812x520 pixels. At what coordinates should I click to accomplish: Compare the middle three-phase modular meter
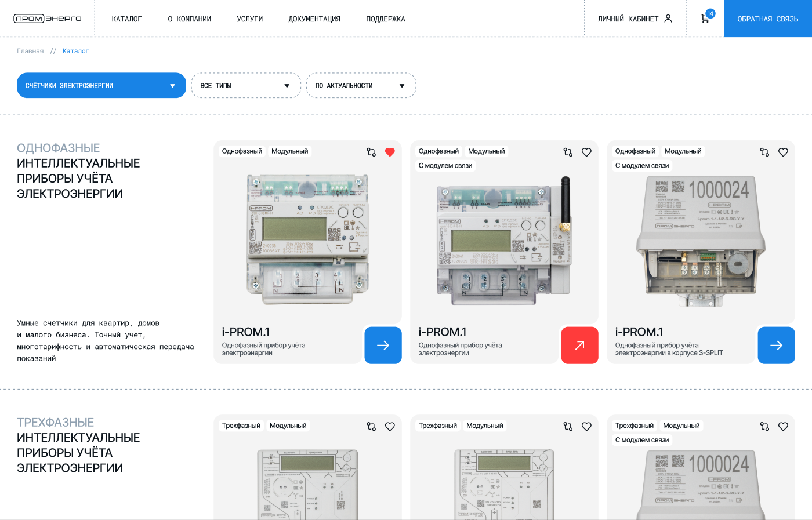(x=568, y=426)
